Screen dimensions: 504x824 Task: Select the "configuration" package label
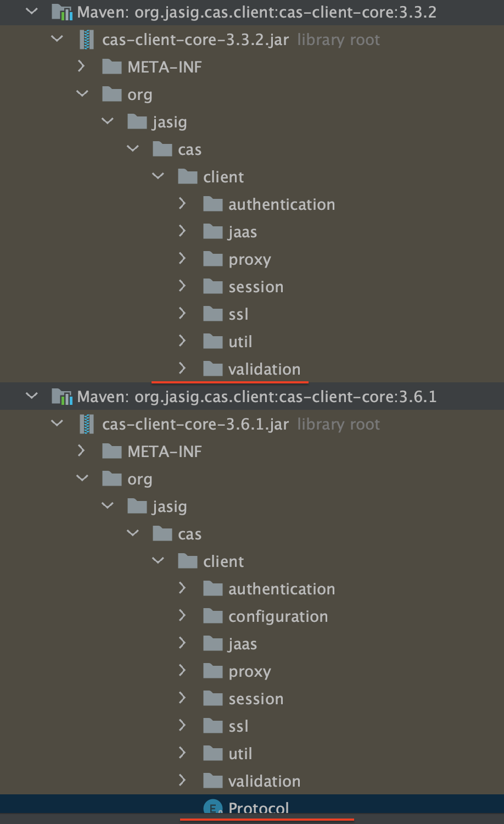(278, 616)
